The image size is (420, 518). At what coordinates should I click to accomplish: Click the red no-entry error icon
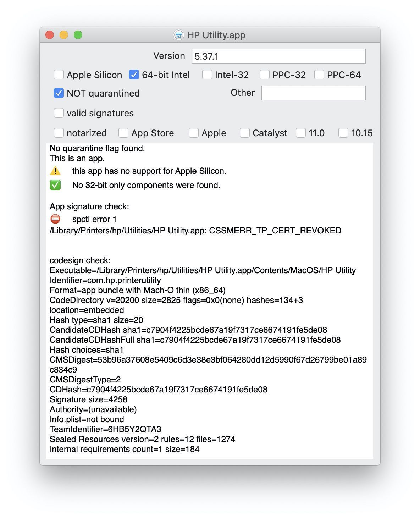(x=55, y=219)
